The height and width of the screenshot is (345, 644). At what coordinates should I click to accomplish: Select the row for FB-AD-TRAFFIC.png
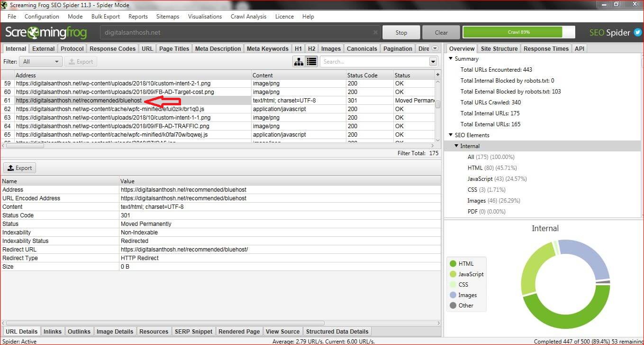click(218, 126)
